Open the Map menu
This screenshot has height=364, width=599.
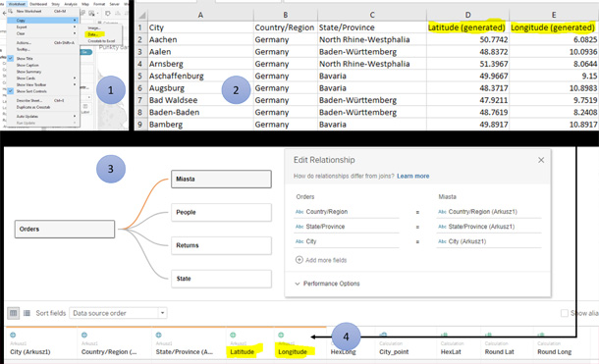(x=85, y=4)
